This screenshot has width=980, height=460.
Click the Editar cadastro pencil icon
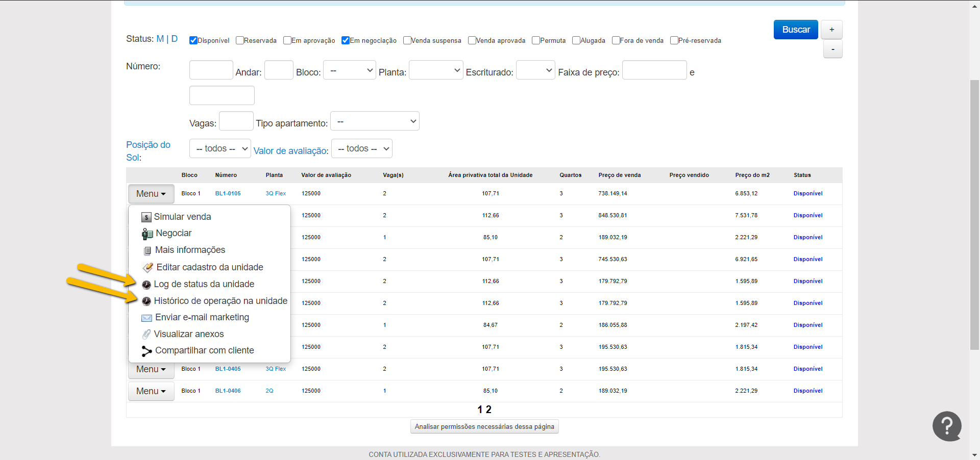148,268
